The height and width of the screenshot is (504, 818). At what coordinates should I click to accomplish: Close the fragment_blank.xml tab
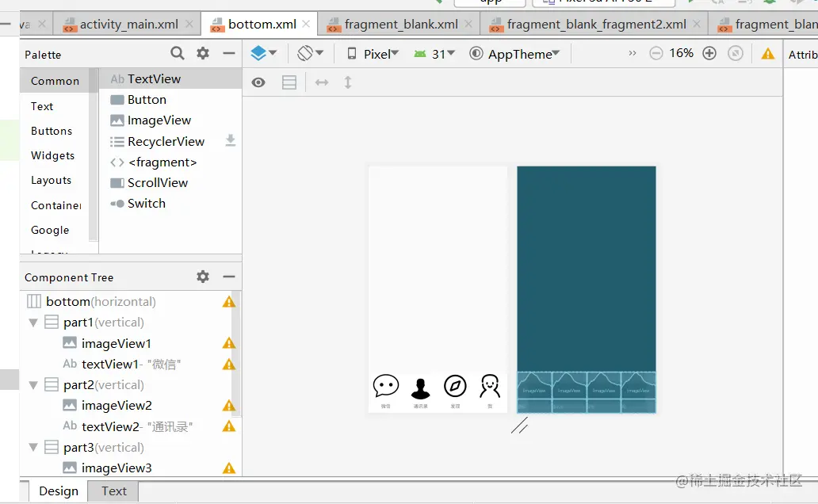[x=468, y=24]
